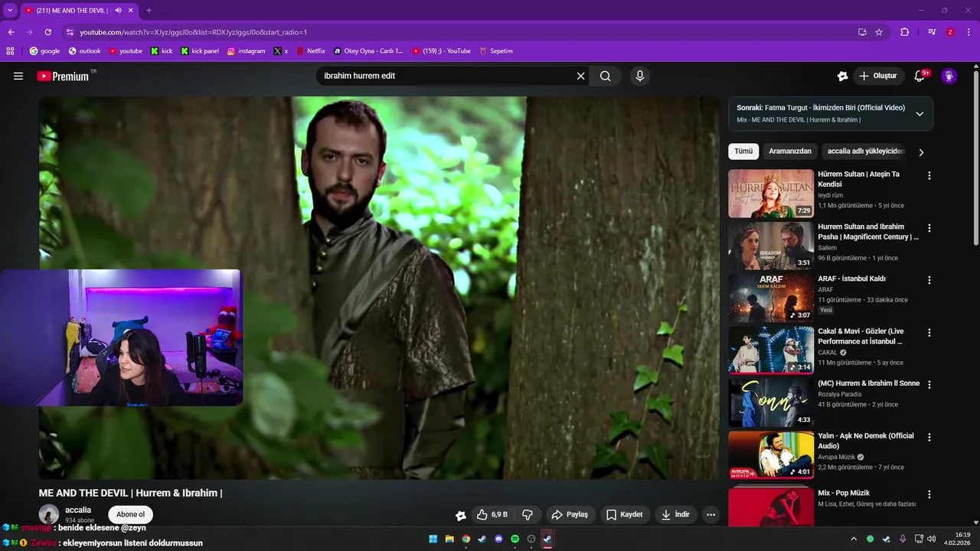
Task: Open options for (MC) Hurrem & Ibrahim Sonne
Action: (929, 384)
